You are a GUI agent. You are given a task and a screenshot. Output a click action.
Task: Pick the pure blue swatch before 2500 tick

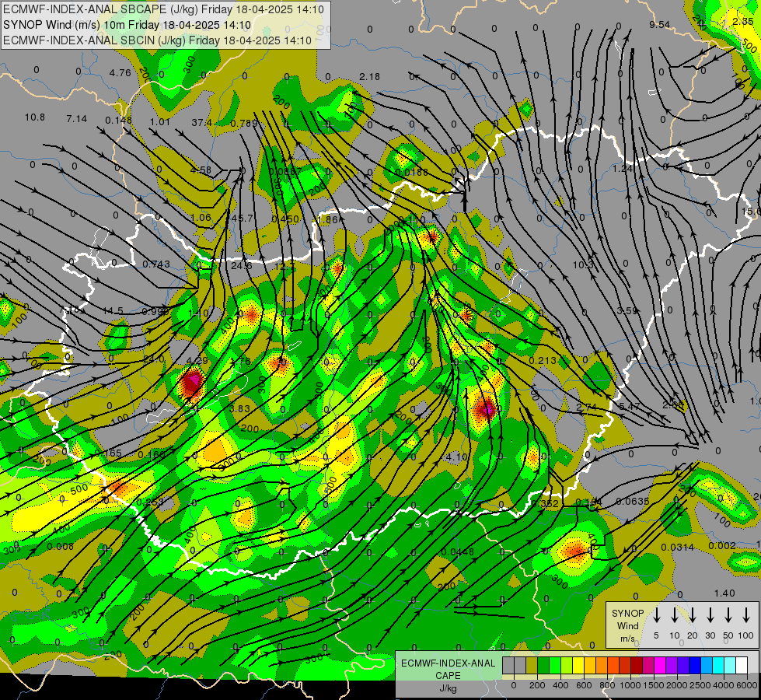click(x=694, y=666)
